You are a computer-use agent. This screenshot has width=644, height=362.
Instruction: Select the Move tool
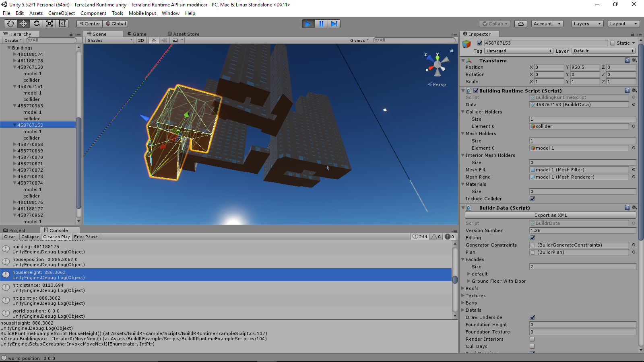23,24
